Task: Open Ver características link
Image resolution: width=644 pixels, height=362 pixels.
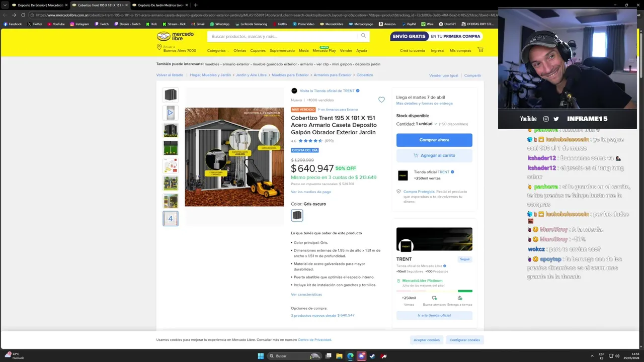Action: coord(306,294)
